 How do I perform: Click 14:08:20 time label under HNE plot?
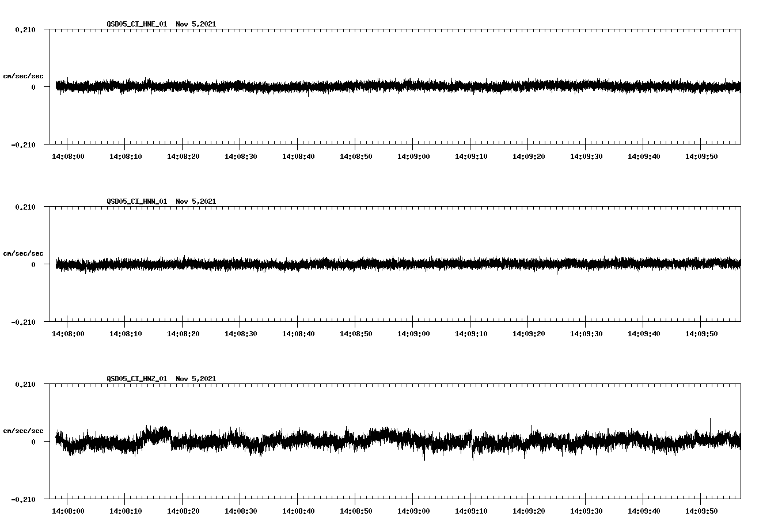[183, 157]
